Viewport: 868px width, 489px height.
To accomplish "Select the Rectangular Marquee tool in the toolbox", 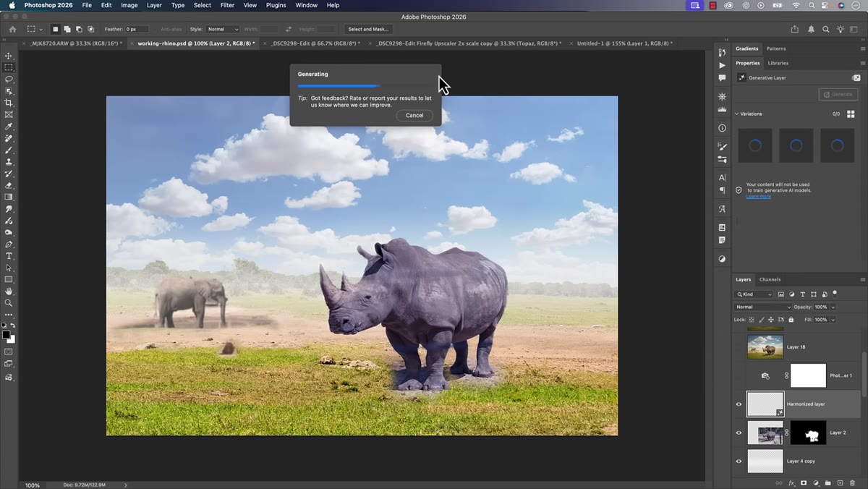I will click(9, 67).
